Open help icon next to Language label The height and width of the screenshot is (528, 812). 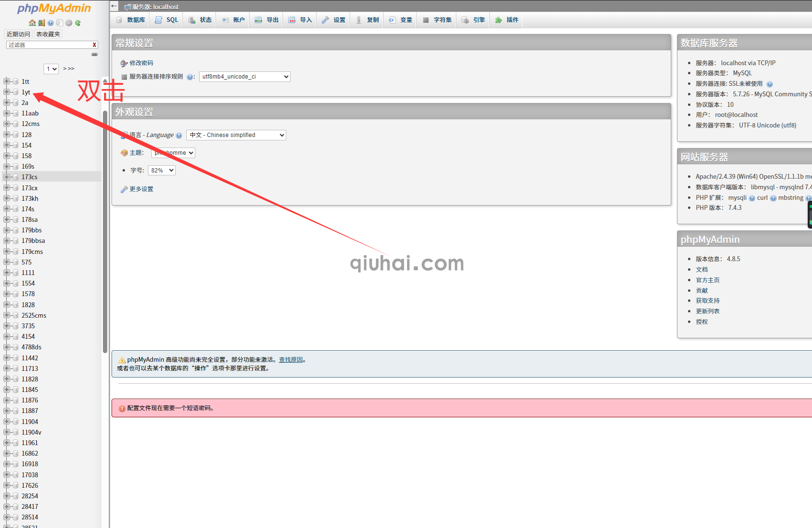(x=179, y=136)
